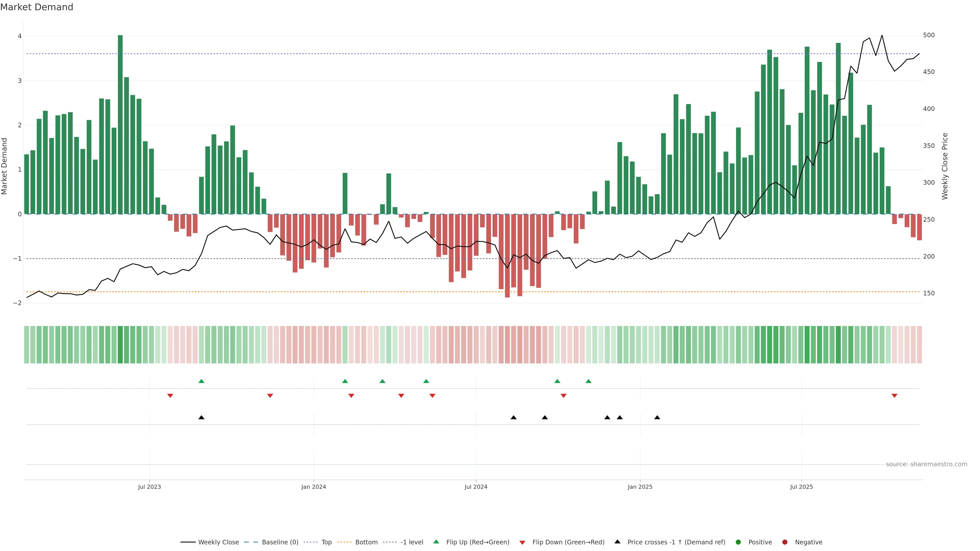This screenshot has height=551, width=980.
Task: Click the first black price-cross marker in the marker row
Action: click(201, 417)
